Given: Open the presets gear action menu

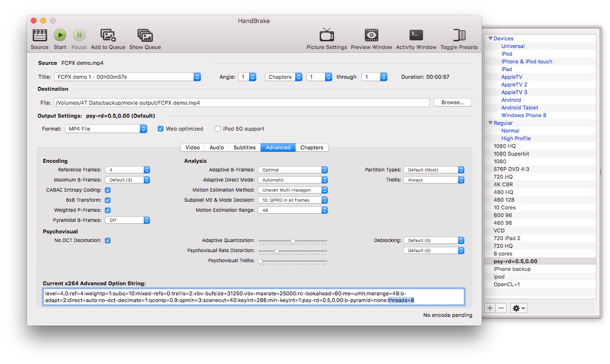Looking at the screenshot, I should coord(519,308).
